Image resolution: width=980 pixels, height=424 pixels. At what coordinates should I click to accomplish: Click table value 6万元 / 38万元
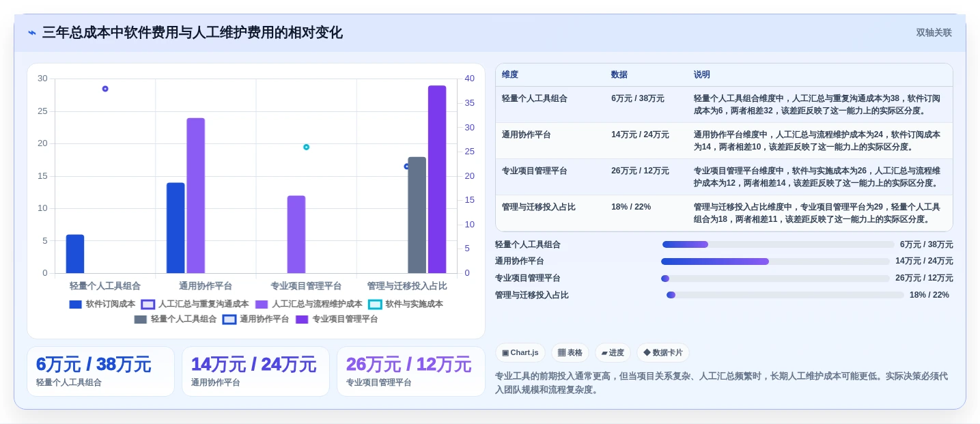(638, 98)
